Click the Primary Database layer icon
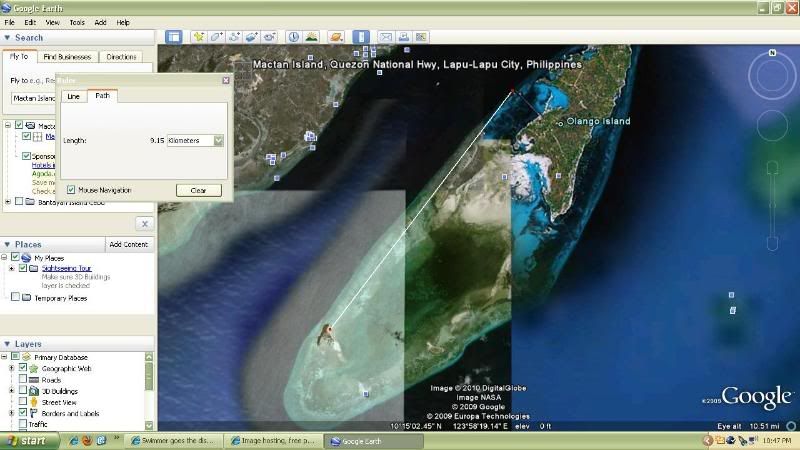 click(x=27, y=357)
